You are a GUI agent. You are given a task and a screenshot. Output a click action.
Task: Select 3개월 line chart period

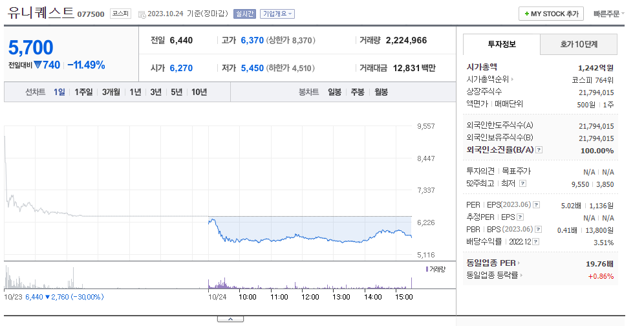click(111, 92)
